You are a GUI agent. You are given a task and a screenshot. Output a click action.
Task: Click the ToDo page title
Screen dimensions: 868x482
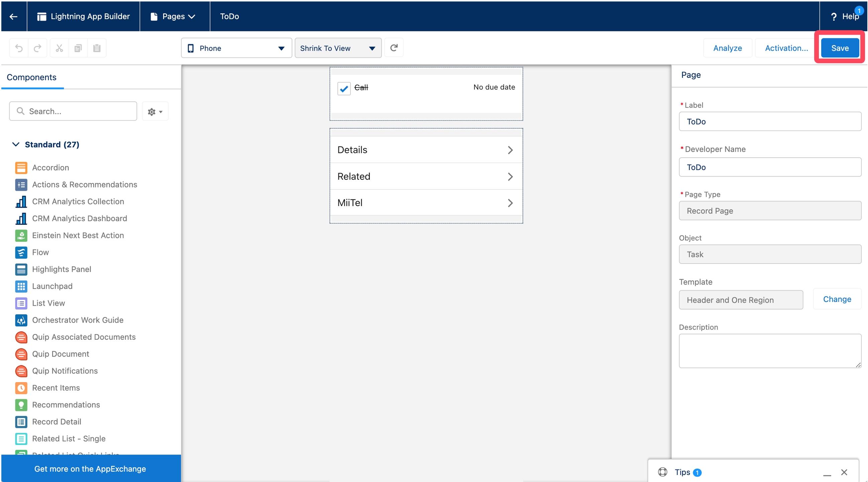tap(230, 16)
